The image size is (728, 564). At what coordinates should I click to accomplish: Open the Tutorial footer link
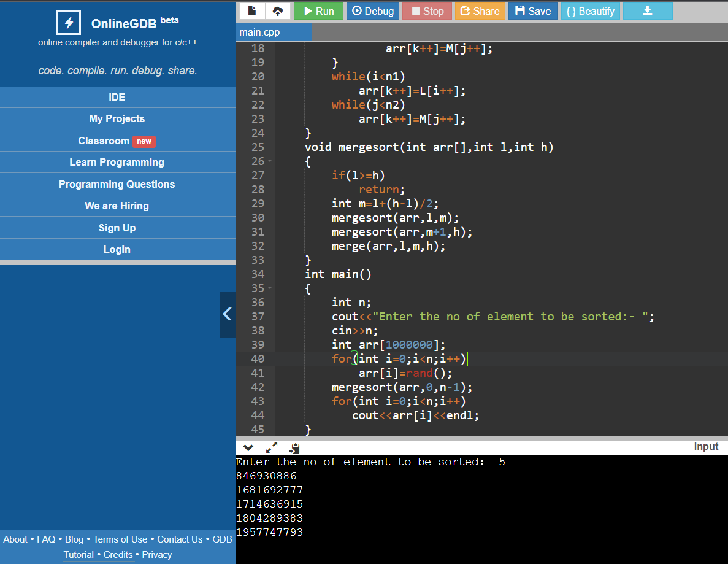point(79,555)
